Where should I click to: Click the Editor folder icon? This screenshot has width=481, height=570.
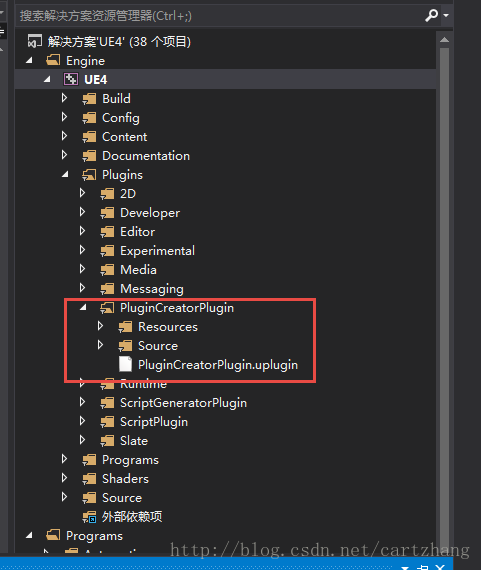click(x=108, y=231)
